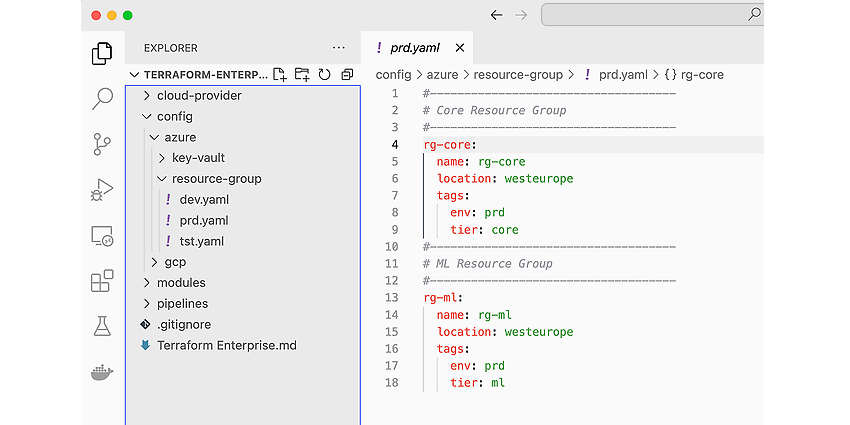Open Extensions view
Viewport: 850px width, 425px height.
[x=102, y=281]
